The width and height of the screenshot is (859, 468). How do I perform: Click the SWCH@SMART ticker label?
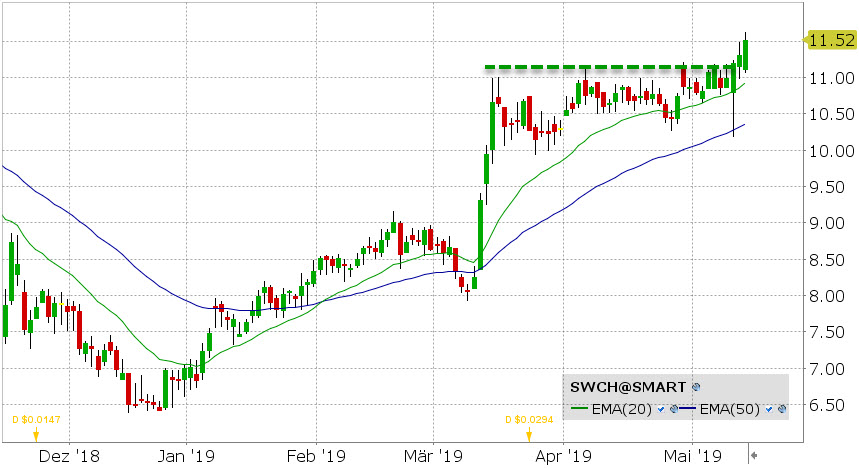coord(628,387)
